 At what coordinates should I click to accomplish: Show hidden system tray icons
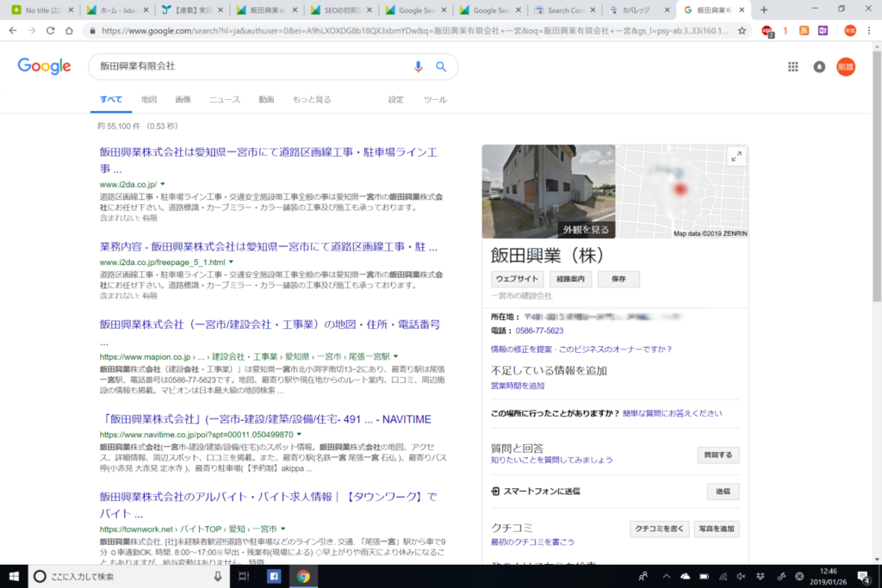coord(666,576)
